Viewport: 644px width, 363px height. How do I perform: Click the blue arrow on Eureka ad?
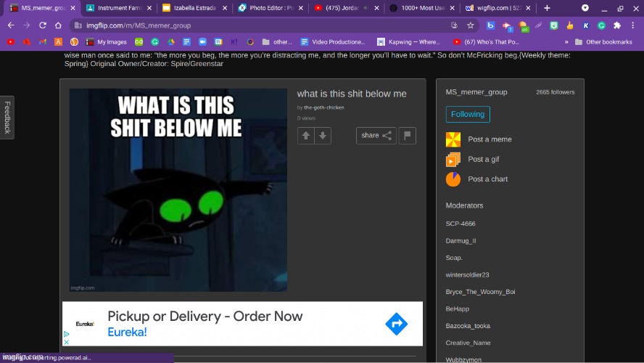pyautogui.click(x=397, y=324)
